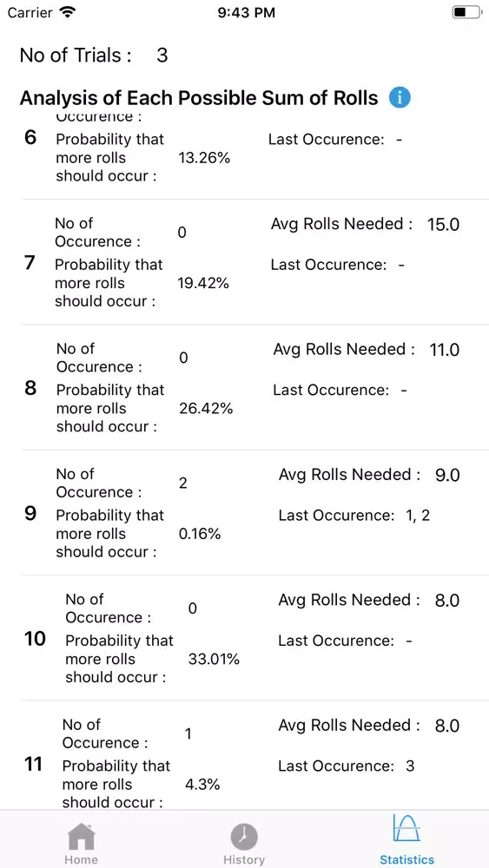Click the No of Trials value 3
Viewport: 489px width, 868px height.
click(162, 56)
